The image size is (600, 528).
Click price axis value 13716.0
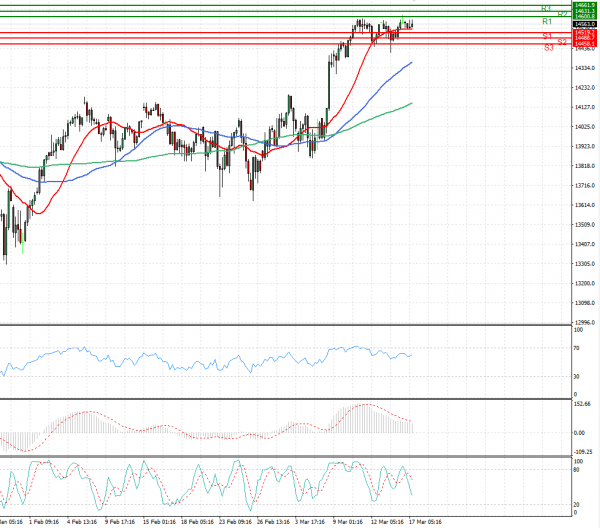click(585, 186)
